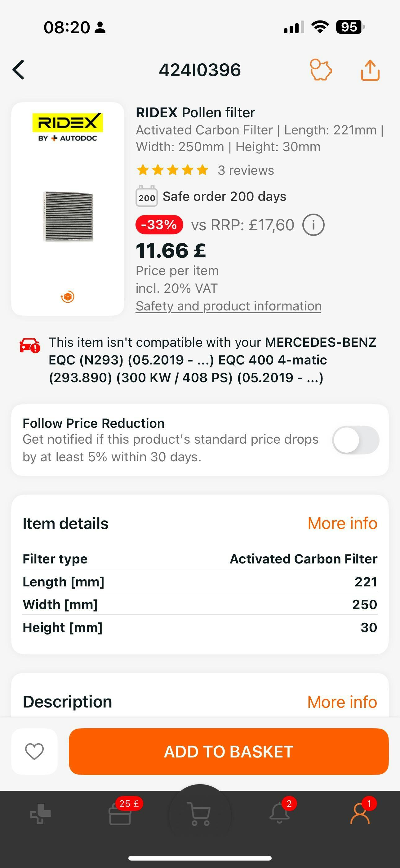Add item to wishlist with heart icon
Image resolution: width=400 pixels, height=868 pixels.
click(x=34, y=751)
